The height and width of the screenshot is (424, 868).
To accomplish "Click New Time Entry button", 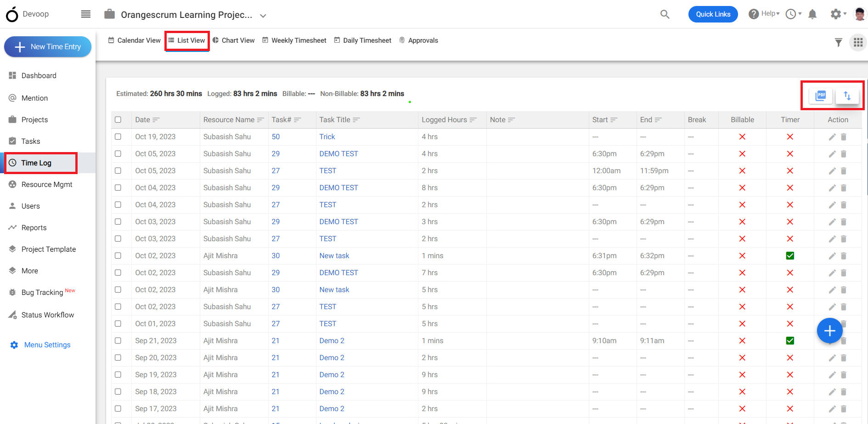I will [48, 47].
